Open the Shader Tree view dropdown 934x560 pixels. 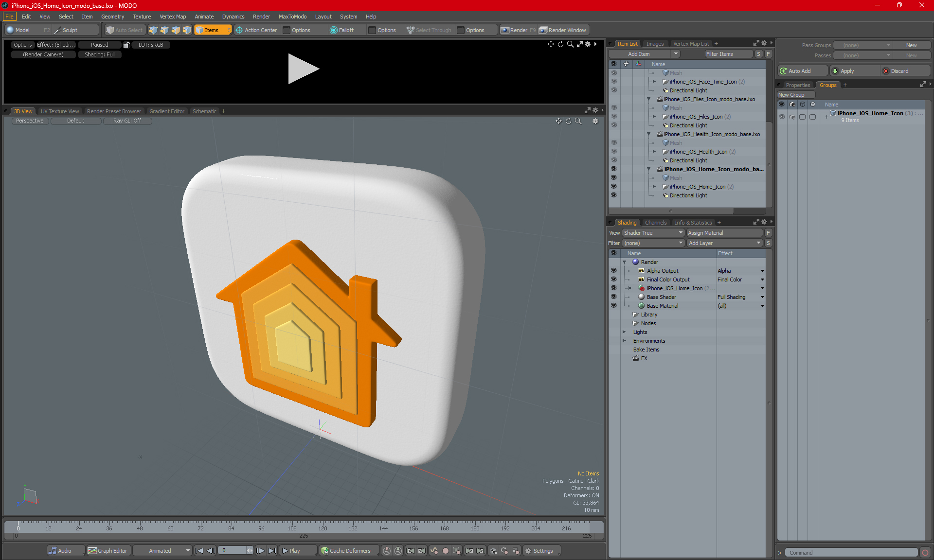[x=653, y=233]
